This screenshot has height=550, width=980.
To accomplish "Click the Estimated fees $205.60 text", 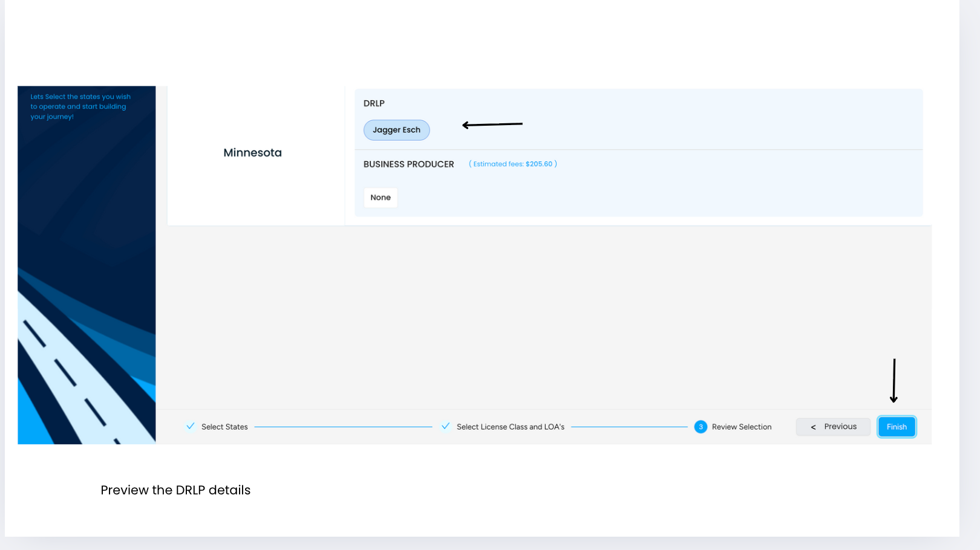I will coord(512,164).
